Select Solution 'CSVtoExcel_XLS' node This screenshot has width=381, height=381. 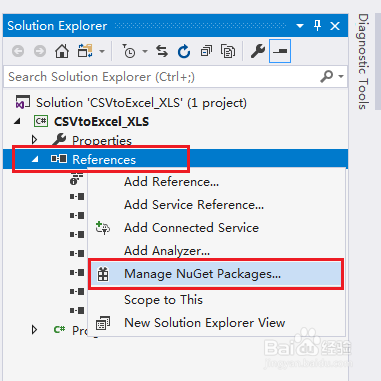(x=141, y=103)
